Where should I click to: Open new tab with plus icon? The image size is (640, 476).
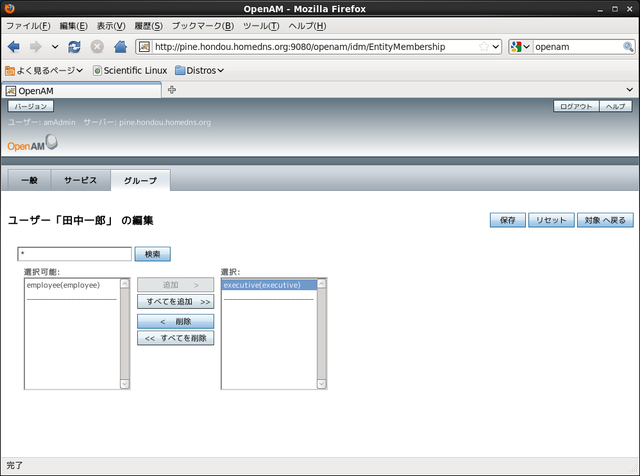point(172,91)
